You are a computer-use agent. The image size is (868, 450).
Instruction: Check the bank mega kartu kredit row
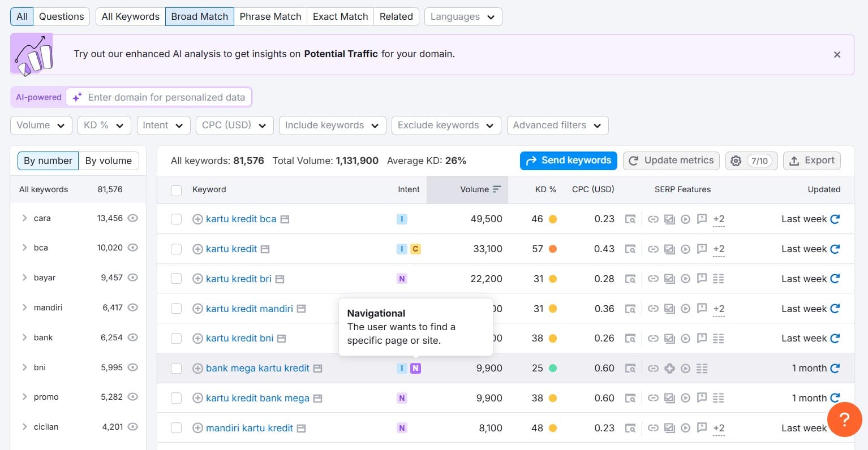click(177, 369)
